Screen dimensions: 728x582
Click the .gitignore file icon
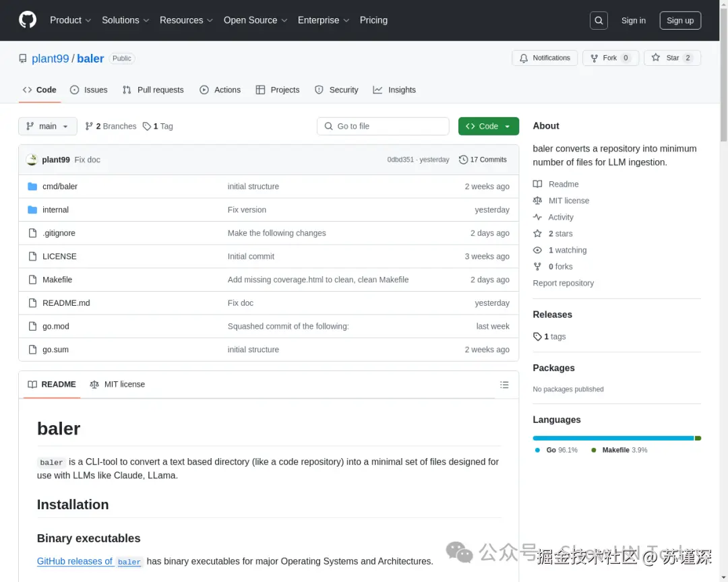(32, 233)
